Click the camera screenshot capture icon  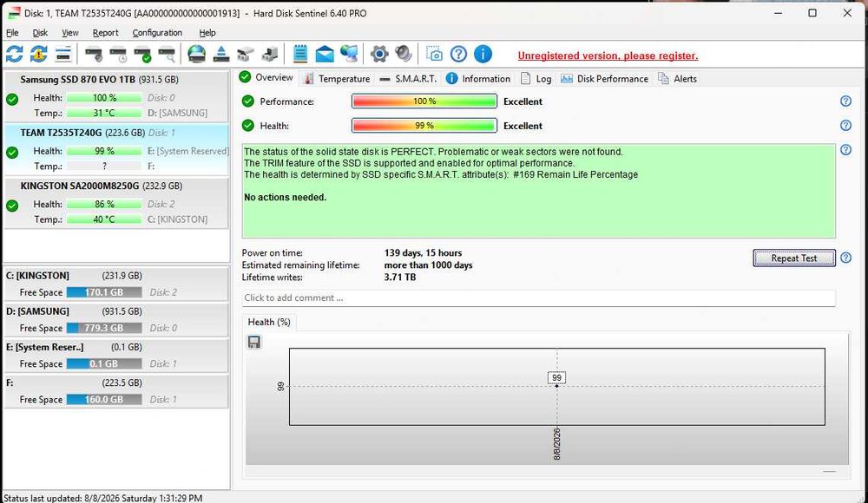pyautogui.click(x=434, y=54)
